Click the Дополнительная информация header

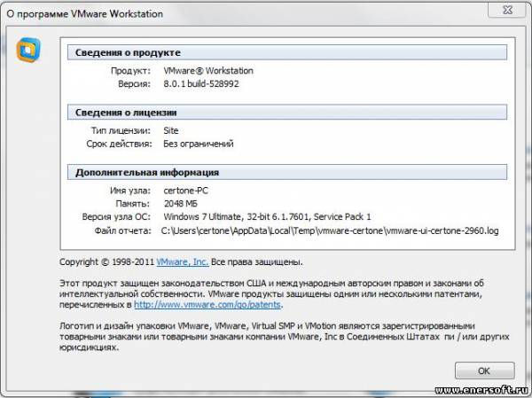point(287,172)
